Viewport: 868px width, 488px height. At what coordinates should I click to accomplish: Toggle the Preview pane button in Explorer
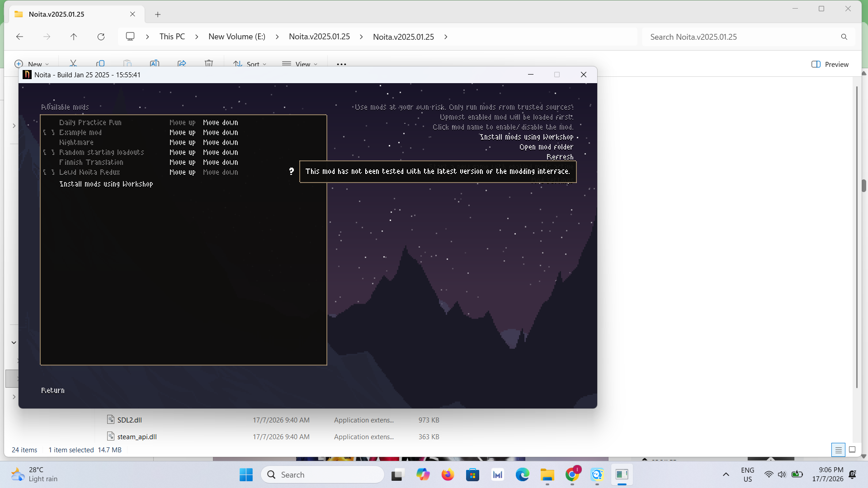830,64
